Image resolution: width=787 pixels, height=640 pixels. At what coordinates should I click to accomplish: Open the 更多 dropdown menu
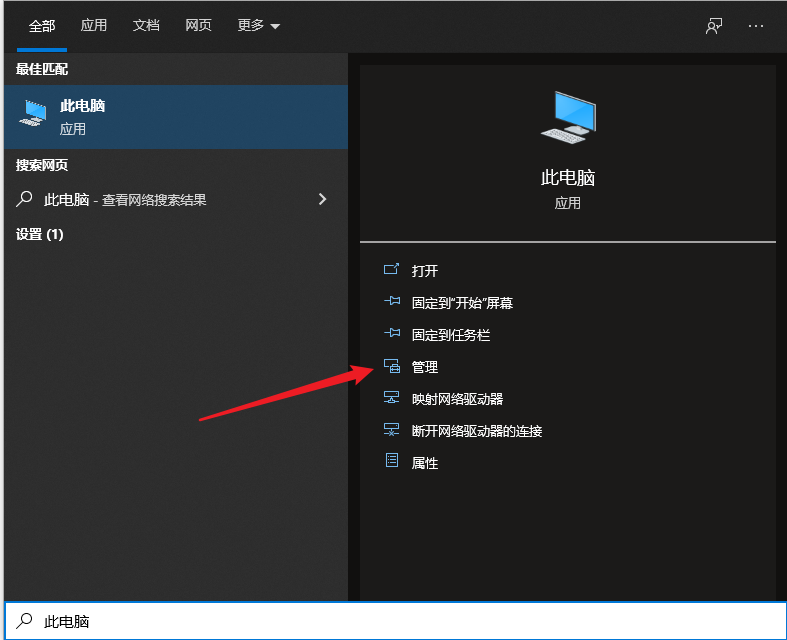(258, 25)
